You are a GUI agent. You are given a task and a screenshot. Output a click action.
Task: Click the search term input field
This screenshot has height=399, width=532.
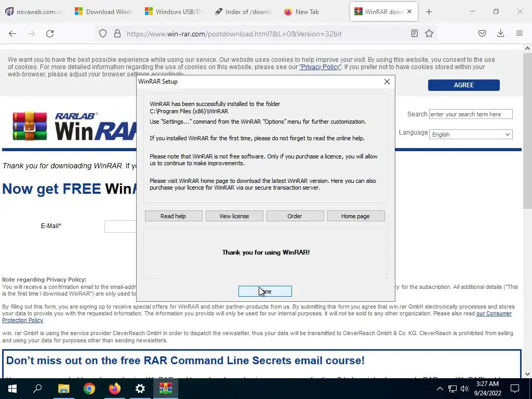[471, 114]
